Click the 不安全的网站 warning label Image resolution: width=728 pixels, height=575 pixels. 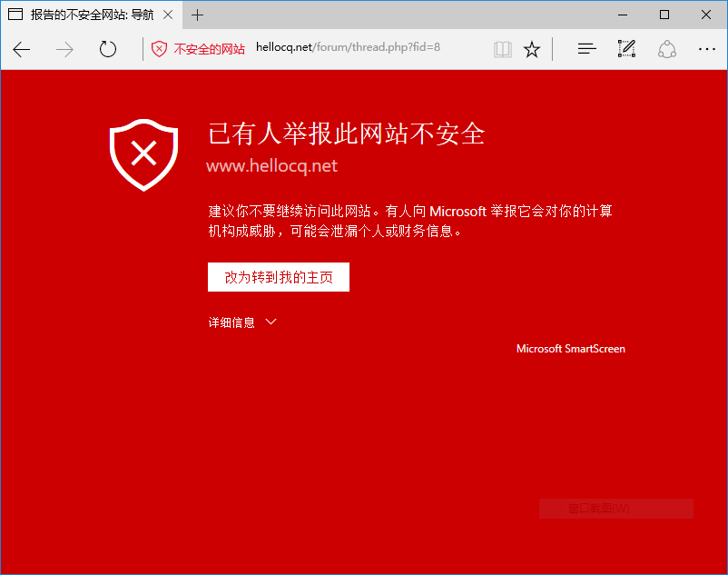(x=209, y=49)
